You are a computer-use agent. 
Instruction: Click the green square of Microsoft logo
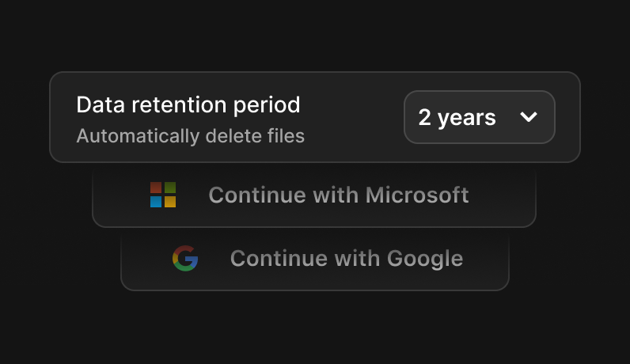click(x=170, y=188)
